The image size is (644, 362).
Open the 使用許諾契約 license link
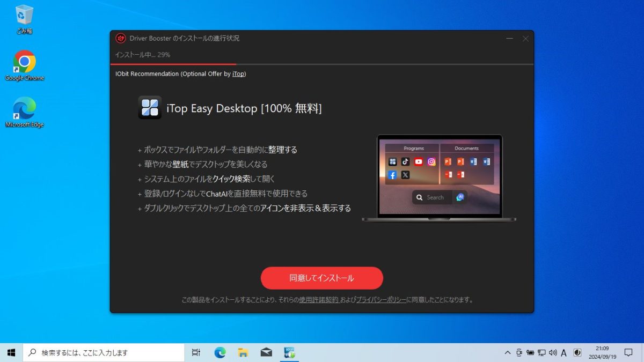point(319,300)
